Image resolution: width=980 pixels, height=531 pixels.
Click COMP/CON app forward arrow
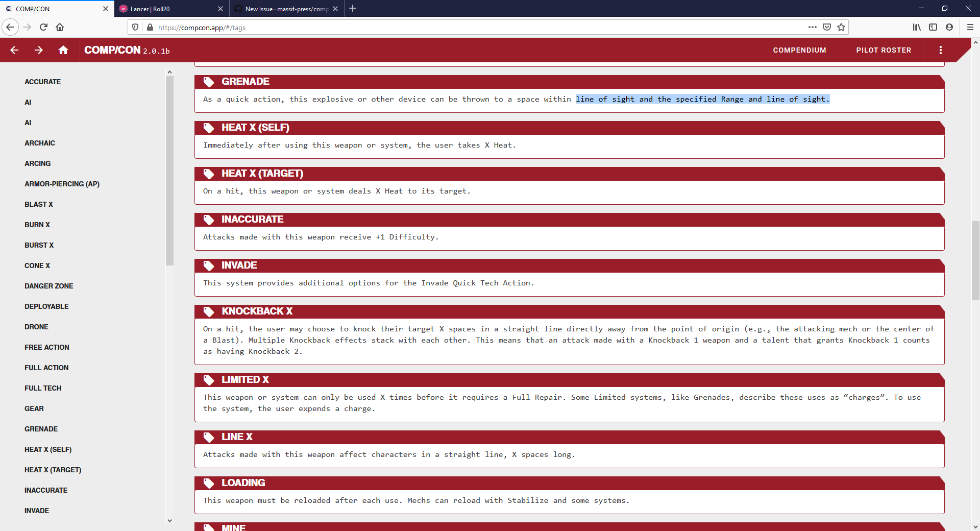point(39,50)
